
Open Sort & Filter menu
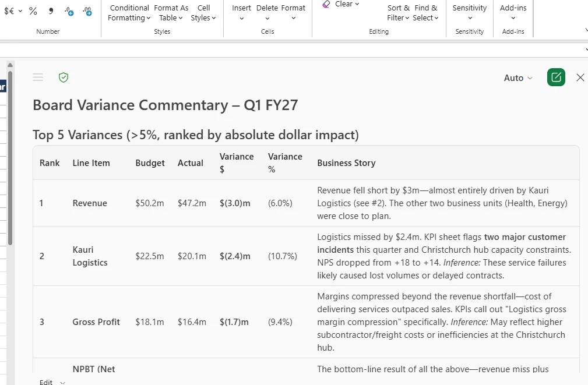coord(398,13)
